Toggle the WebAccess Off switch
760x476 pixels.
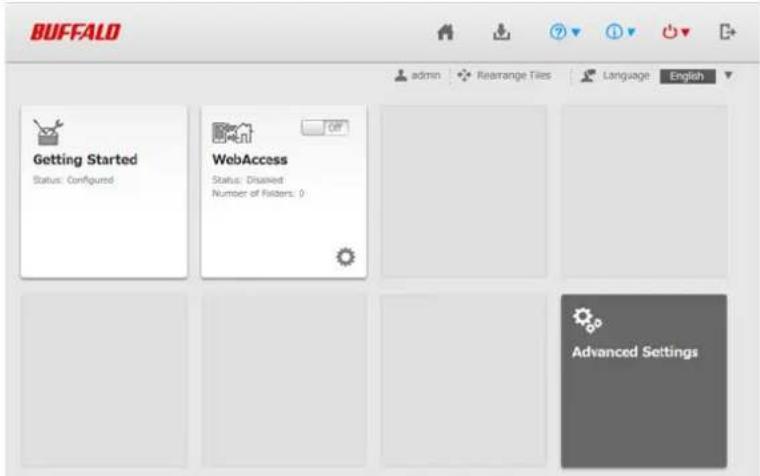coord(324,128)
